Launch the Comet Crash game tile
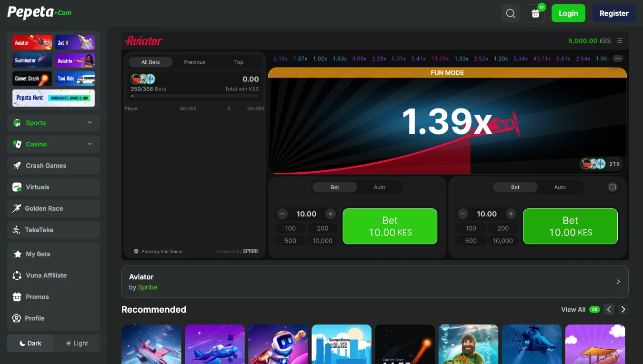This screenshot has height=364, width=643. coord(32,79)
